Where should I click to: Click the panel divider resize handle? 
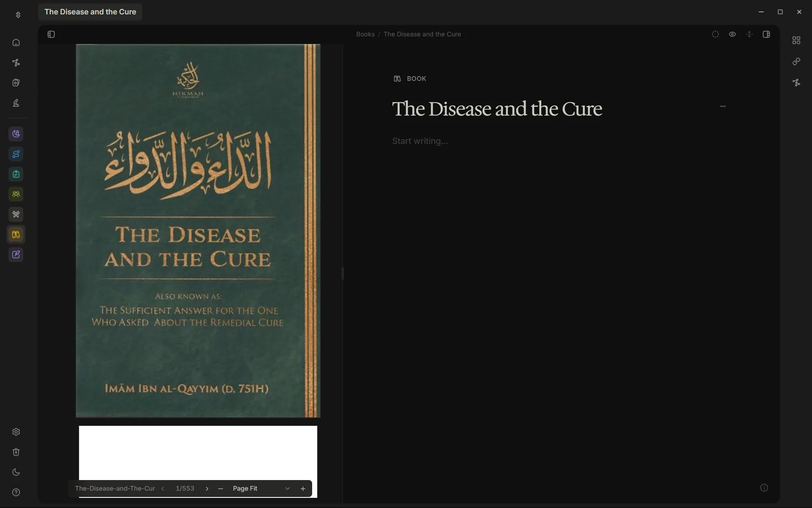point(343,273)
